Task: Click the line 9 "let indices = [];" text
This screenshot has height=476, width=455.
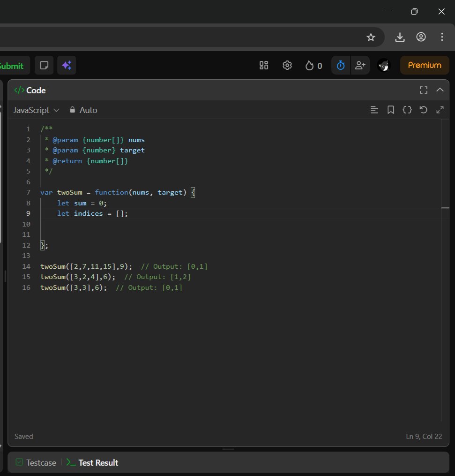Action: click(x=92, y=214)
